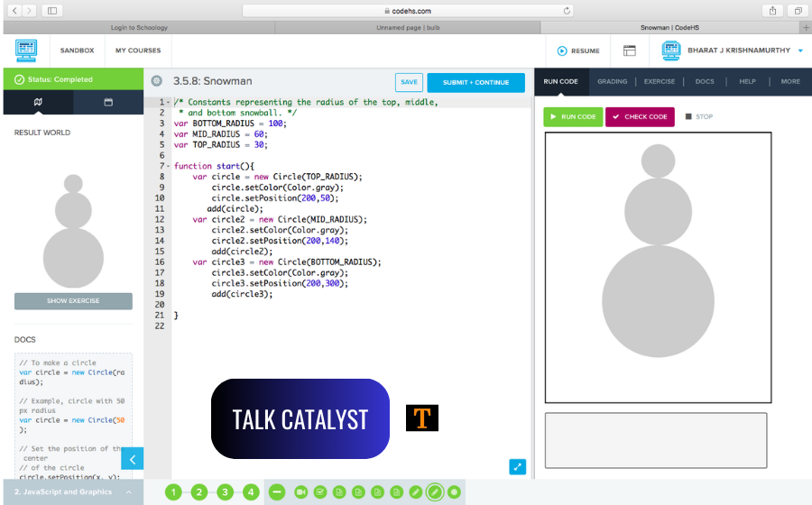Click the Show Exercise button

(x=73, y=300)
